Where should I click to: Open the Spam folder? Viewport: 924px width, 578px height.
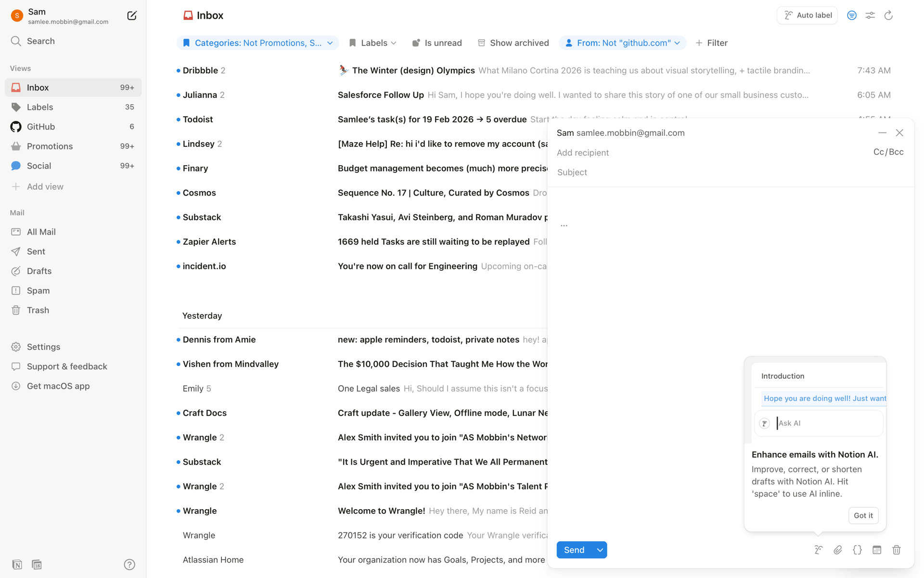[73, 290]
